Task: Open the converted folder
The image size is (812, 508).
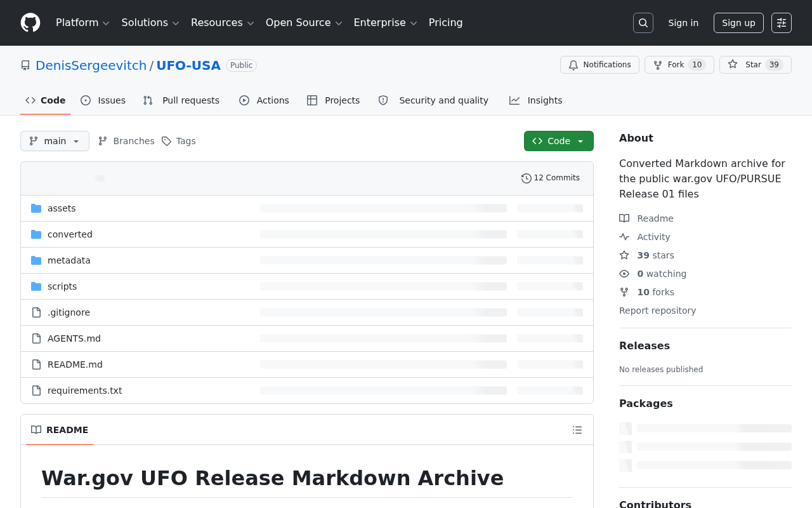Action: [x=70, y=234]
